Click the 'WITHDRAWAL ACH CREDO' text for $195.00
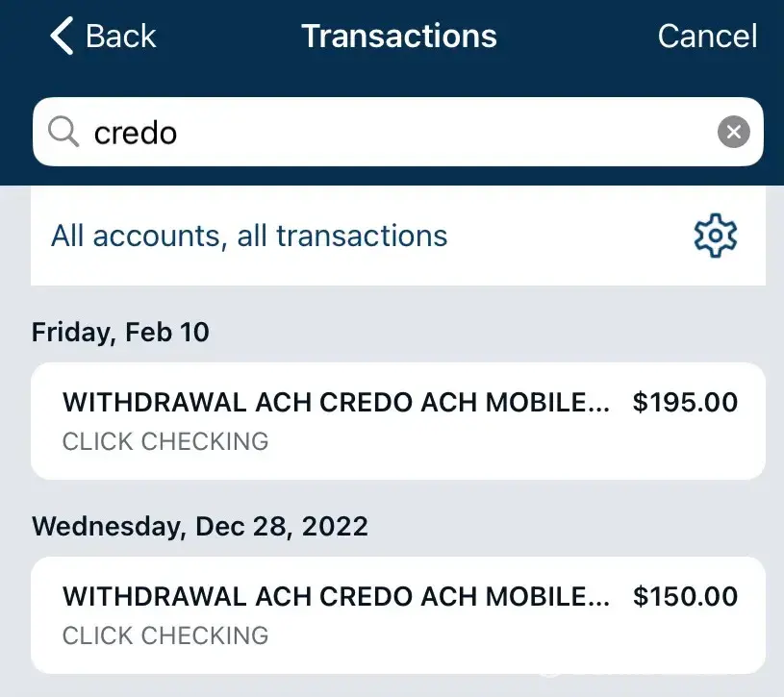Screen dimensions: 784x697 (x=336, y=403)
